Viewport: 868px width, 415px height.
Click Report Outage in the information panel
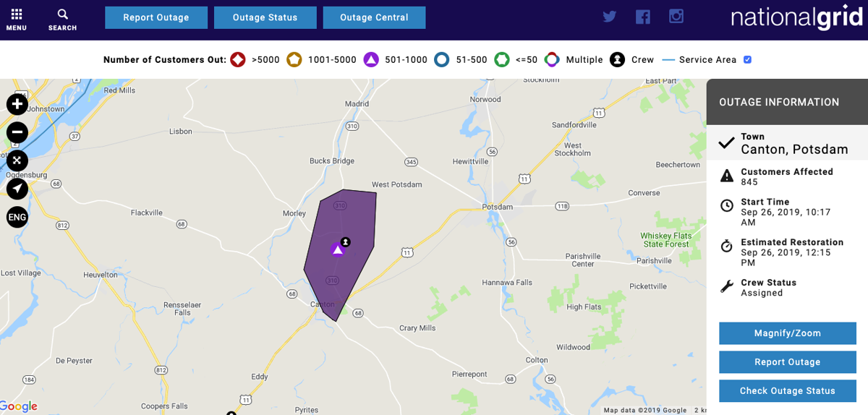coord(788,362)
